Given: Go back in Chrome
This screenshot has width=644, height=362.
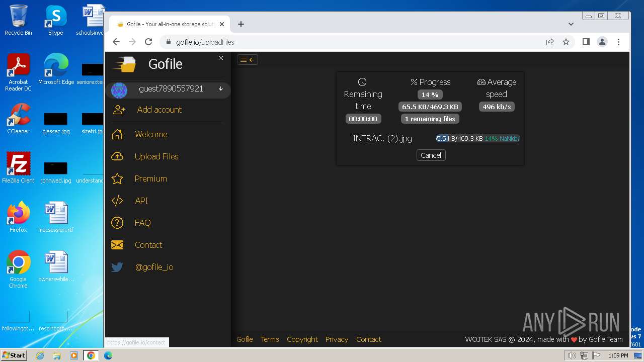Looking at the screenshot, I should point(116,42).
